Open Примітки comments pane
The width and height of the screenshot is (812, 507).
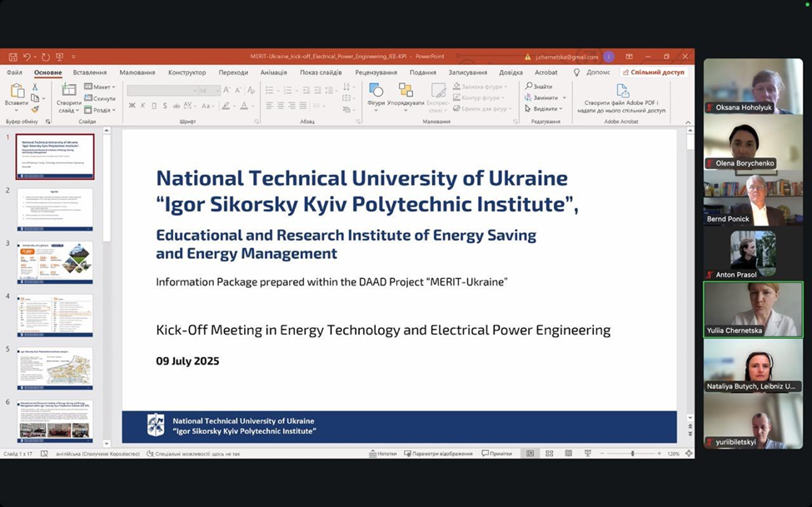(496, 453)
